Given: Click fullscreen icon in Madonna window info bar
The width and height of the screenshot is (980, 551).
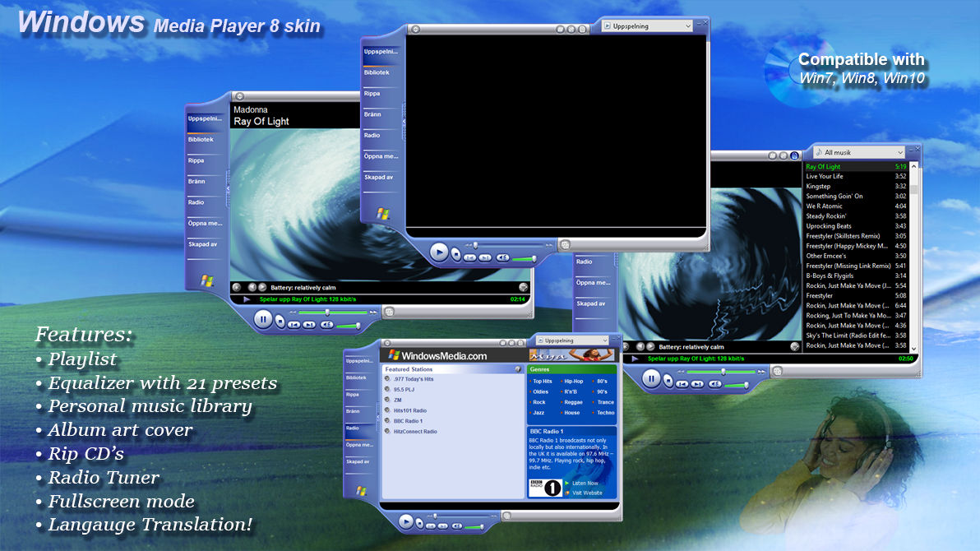Looking at the screenshot, I should click(523, 288).
